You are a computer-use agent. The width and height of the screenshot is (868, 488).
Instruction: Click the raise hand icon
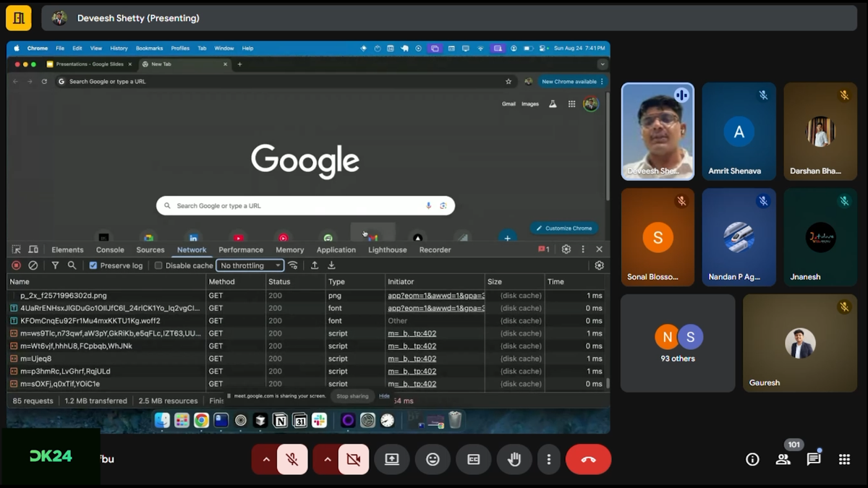(514, 459)
